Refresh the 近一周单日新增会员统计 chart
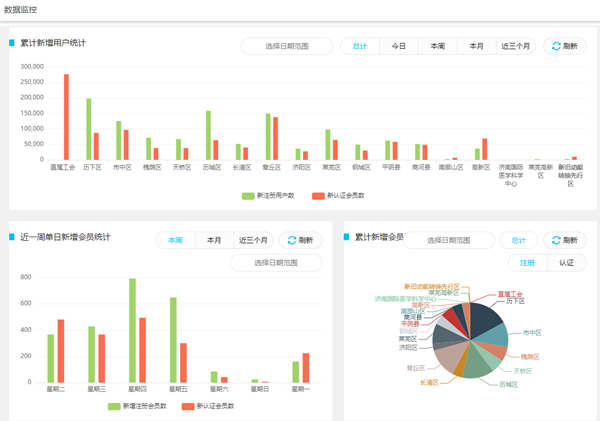This screenshot has height=421, width=600. coord(300,240)
